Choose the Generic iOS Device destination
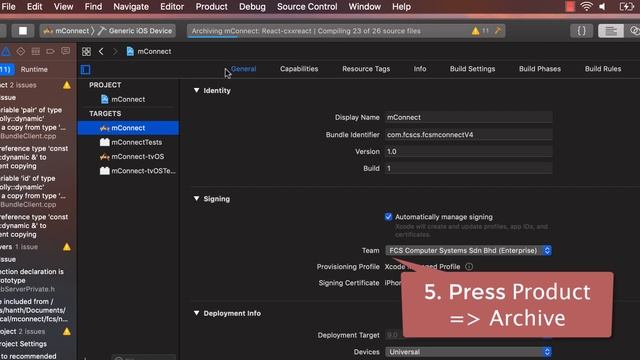 136,31
